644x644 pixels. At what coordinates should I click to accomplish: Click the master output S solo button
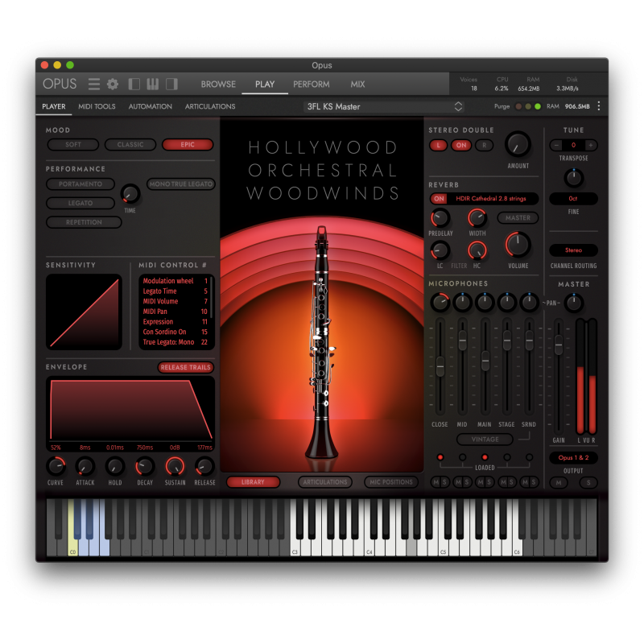point(588,482)
